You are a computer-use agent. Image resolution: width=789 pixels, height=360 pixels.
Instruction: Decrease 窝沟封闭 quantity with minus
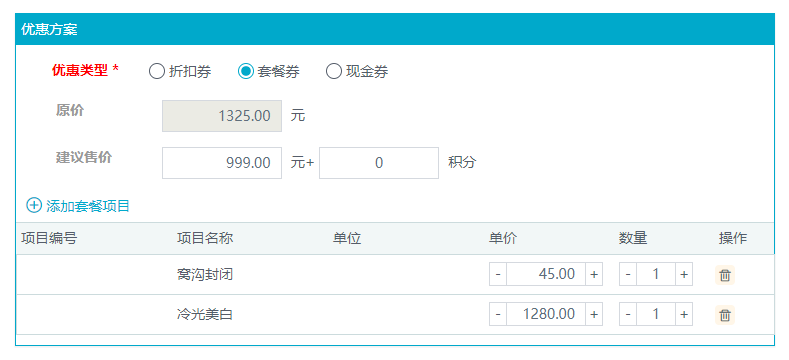coord(627,274)
